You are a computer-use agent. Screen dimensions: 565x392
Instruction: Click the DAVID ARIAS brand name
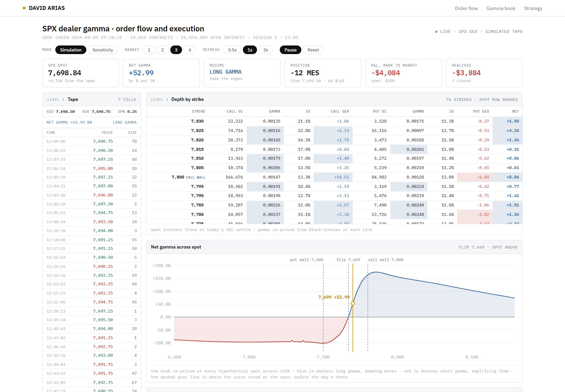point(47,8)
